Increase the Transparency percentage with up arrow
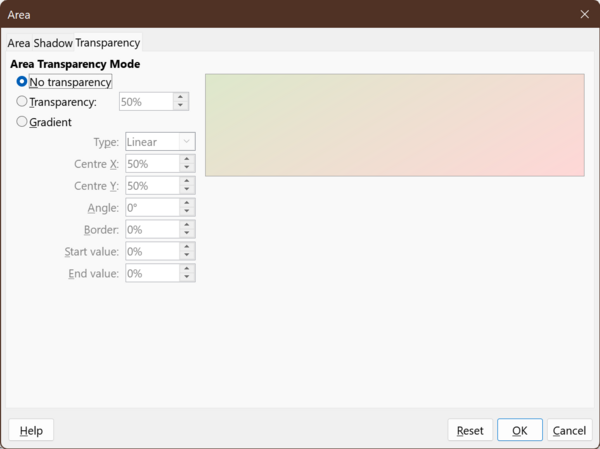 pos(181,97)
